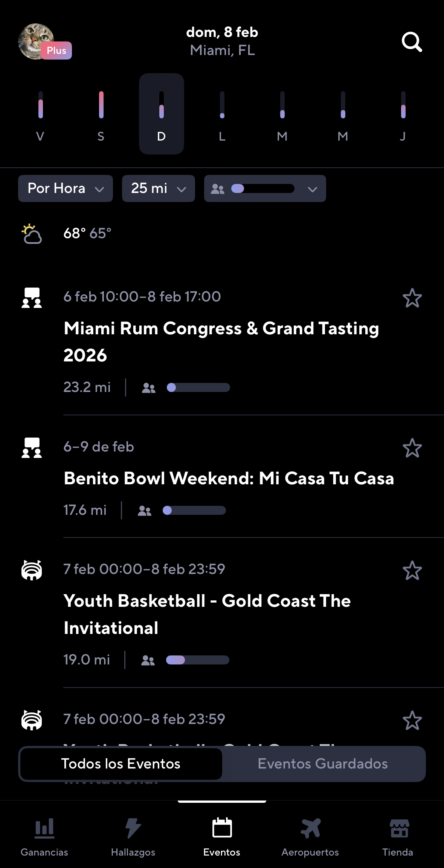The height and width of the screenshot is (868, 444).
Task: Open Miami Rum Congress & Grand Tasting event
Action: pyautogui.click(x=221, y=341)
